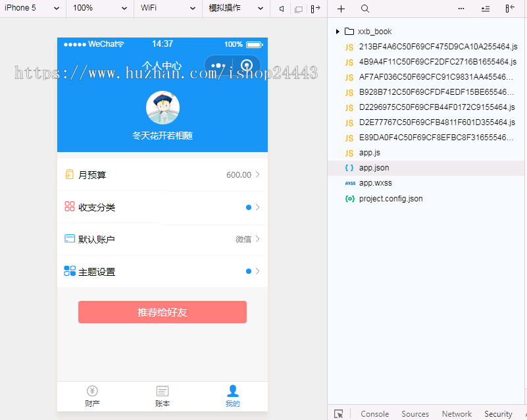Select the inspect element icon near Console tab

[x=338, y=413]
